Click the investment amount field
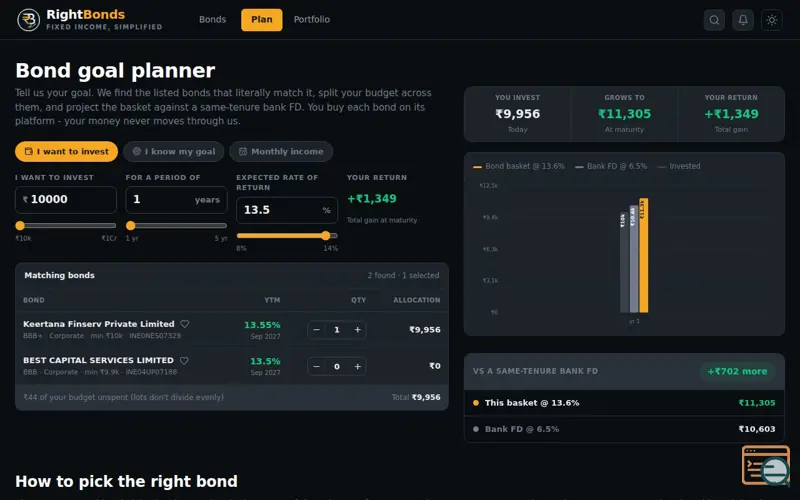Screen dimensions: 800x500 pyautogui.click(x=66, y=199)
